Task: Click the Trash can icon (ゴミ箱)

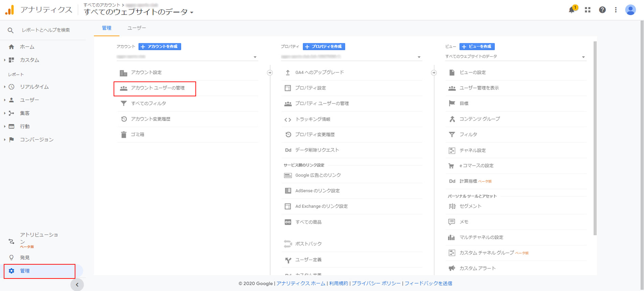Action: pos(124,135)
